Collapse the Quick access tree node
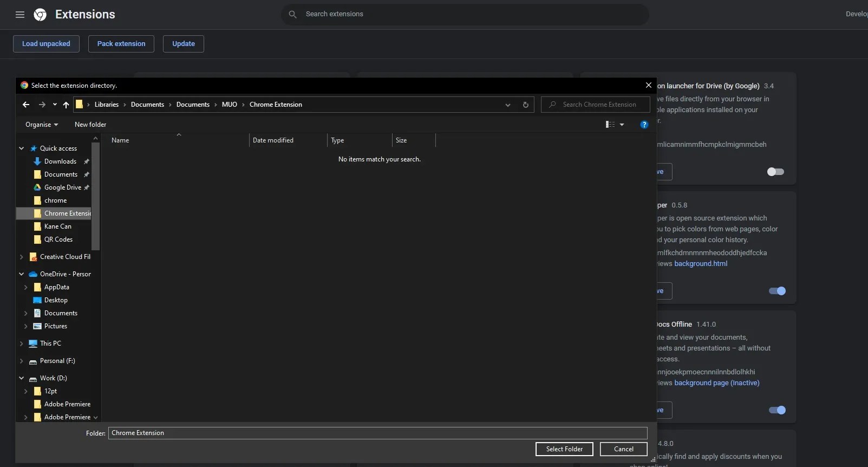 coord(22,148)
